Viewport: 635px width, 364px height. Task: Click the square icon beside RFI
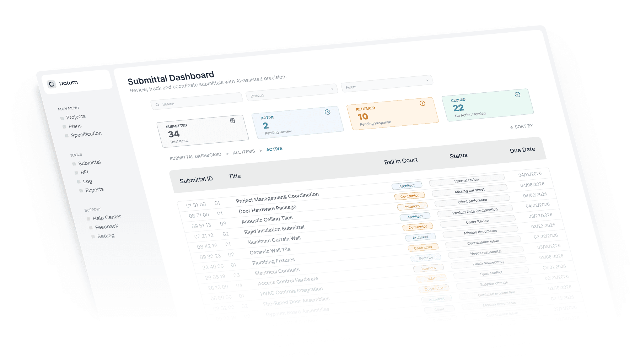76,173
